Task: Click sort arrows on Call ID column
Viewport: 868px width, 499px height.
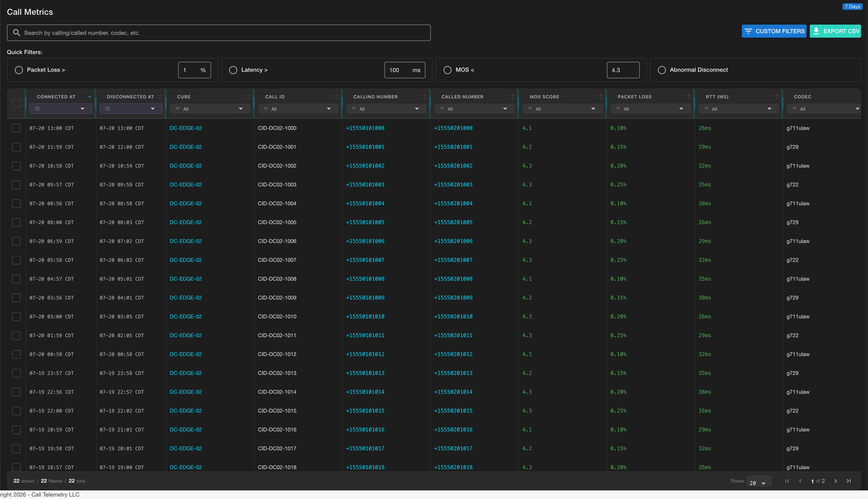Action: point(336,97)
